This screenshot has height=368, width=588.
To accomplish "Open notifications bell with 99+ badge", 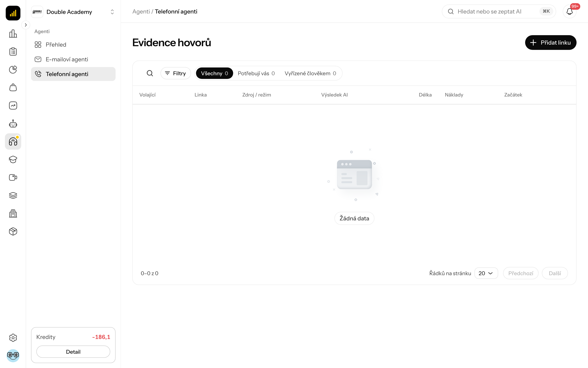I will [570, 11].
